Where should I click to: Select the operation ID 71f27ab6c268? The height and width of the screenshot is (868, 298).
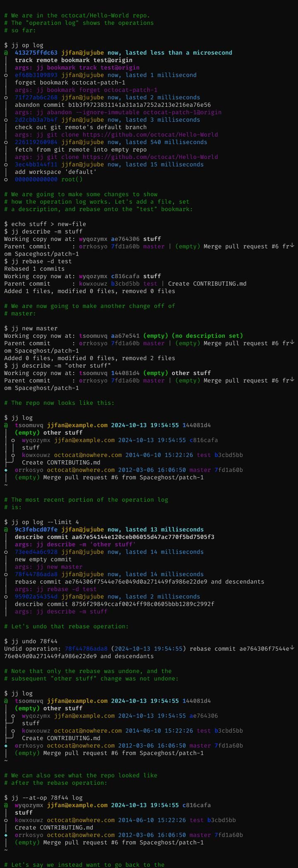(36, 97)
